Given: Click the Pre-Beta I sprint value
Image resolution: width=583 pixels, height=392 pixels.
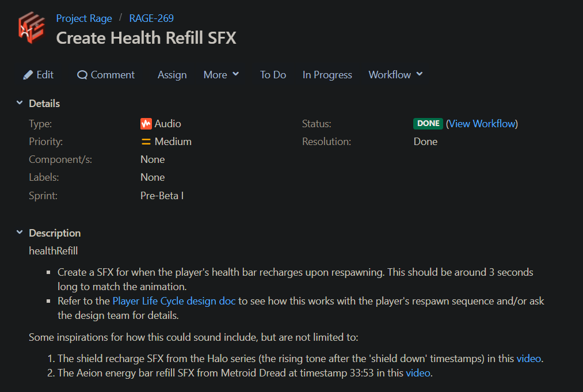Looking at the screenshot, I should pos(162,196).
